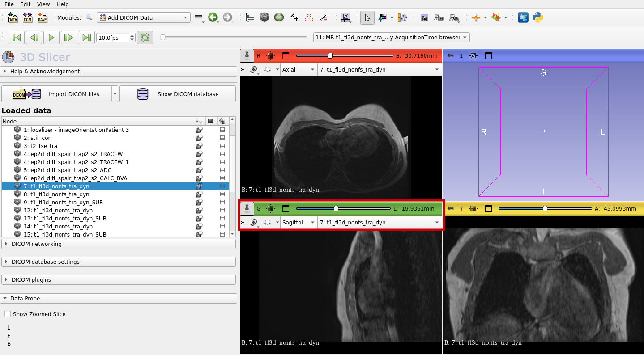Undo the last action
This screenshot has width=644, height=355.
tap(213, 18)
